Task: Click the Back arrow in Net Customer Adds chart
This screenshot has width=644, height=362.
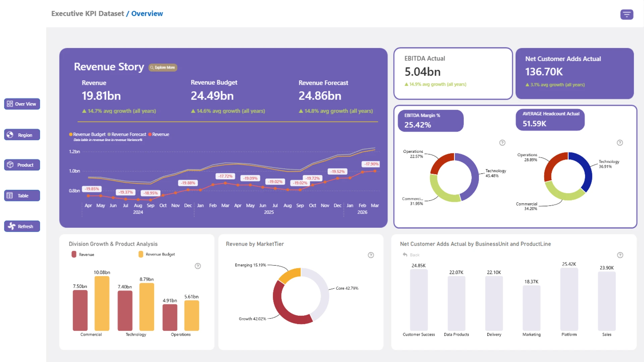Action: [405, 255]
